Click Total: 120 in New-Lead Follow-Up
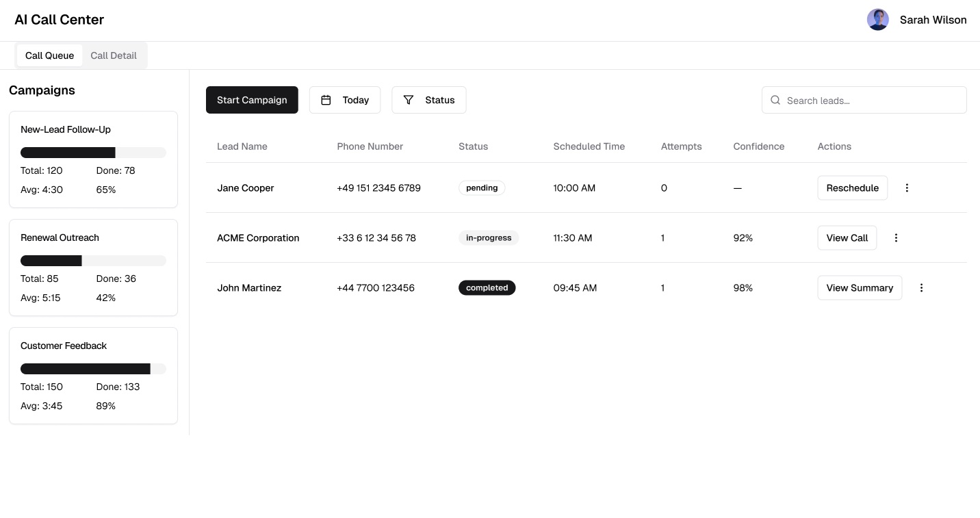The height and width of the screenshot is (518, 980). (42, 170)
